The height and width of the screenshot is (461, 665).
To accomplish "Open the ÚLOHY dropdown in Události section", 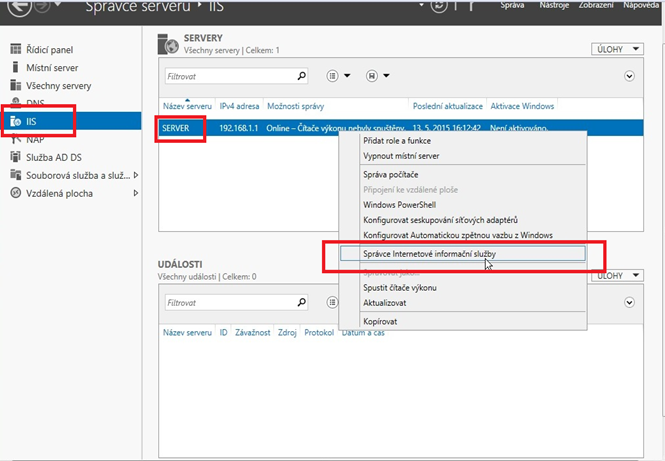I will point(617,276).
